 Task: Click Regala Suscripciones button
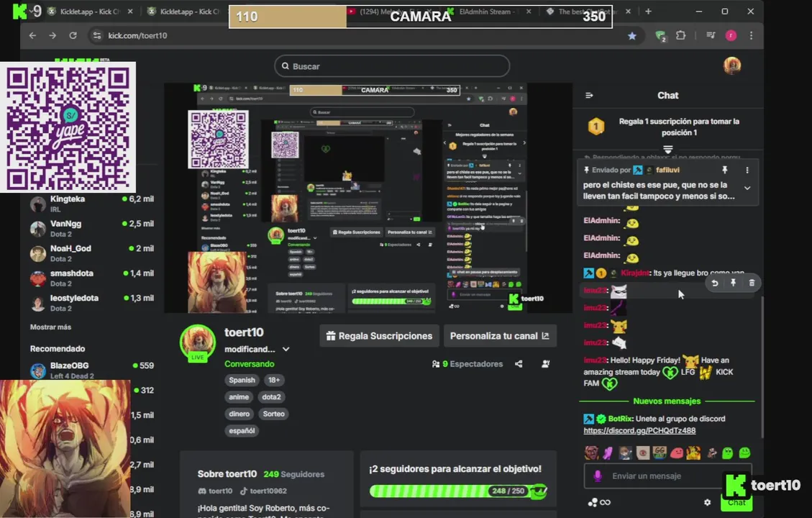tap(380, 336)
